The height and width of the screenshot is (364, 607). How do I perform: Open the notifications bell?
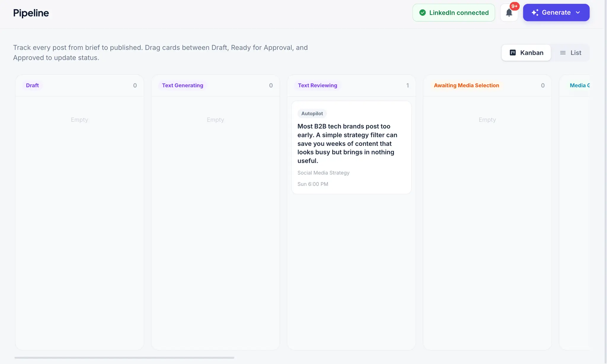509,12
